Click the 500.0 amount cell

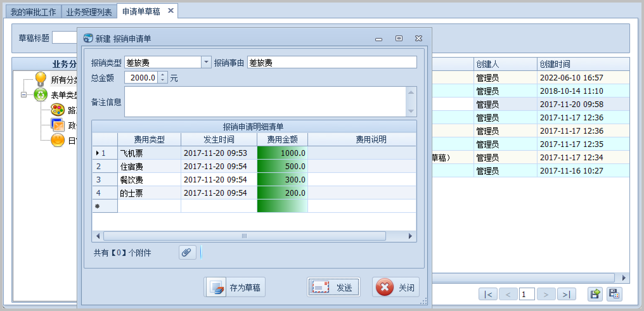(282, 166)
